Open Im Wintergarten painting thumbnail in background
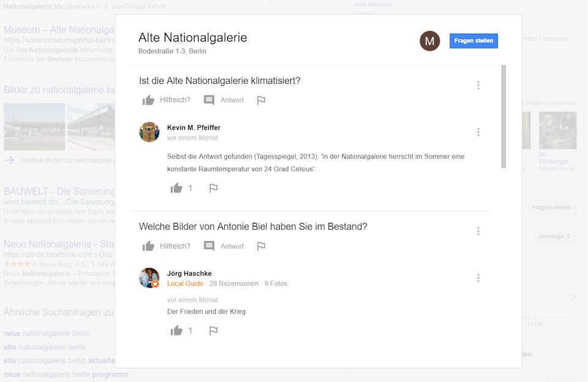The image size is (588, 382). point(557,130)
